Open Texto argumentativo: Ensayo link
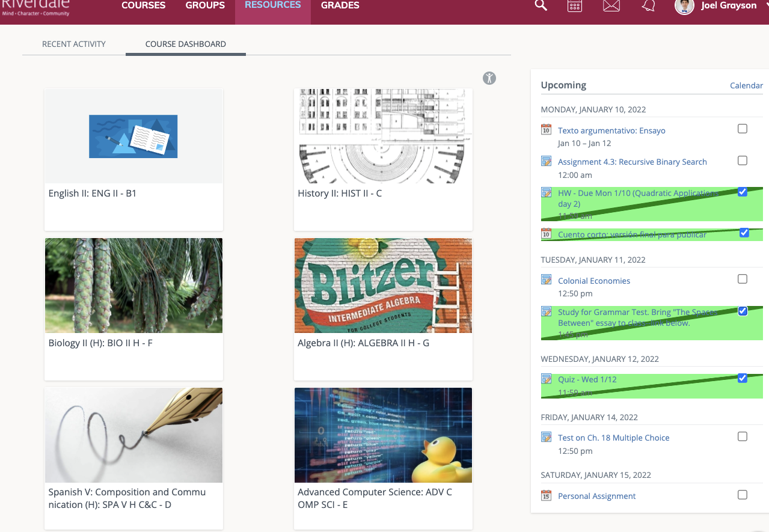The image size is (769, 532). click(x=611, y=130)
